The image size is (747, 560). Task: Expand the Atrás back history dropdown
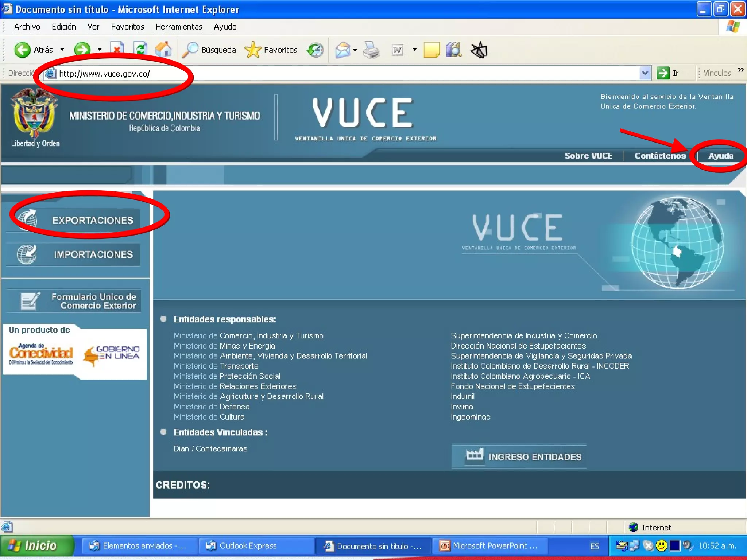click(62, 50)
